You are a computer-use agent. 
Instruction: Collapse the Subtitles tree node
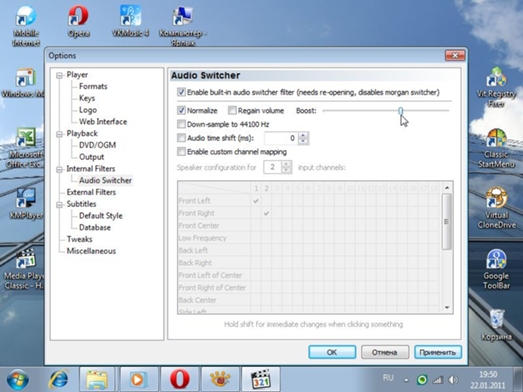(59, 205)
